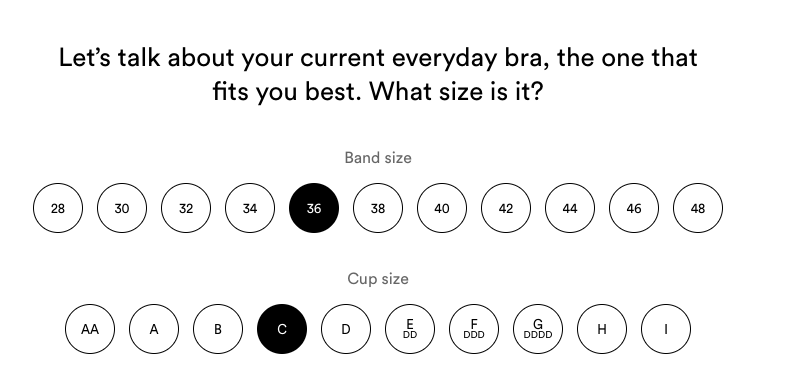Click the selected C cup size
This screenshot has height=392, width=795.
tap(282, 329)
